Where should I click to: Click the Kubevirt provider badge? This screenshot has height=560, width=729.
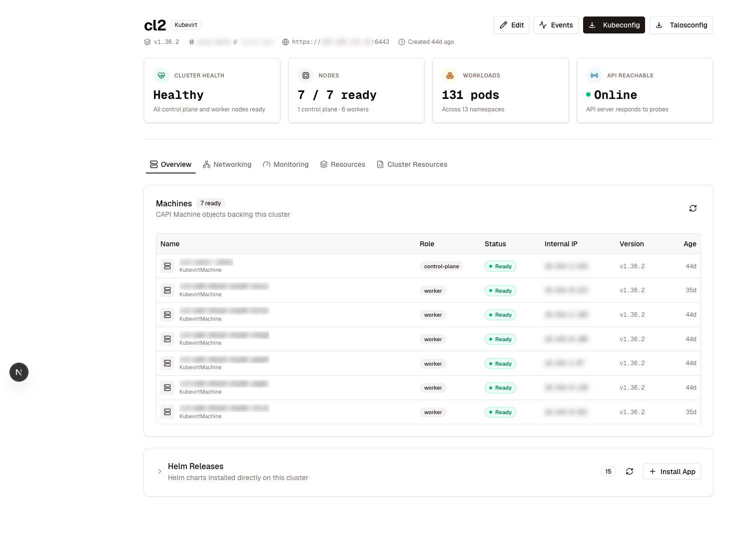pyautogui.click(x=186, y=25)
